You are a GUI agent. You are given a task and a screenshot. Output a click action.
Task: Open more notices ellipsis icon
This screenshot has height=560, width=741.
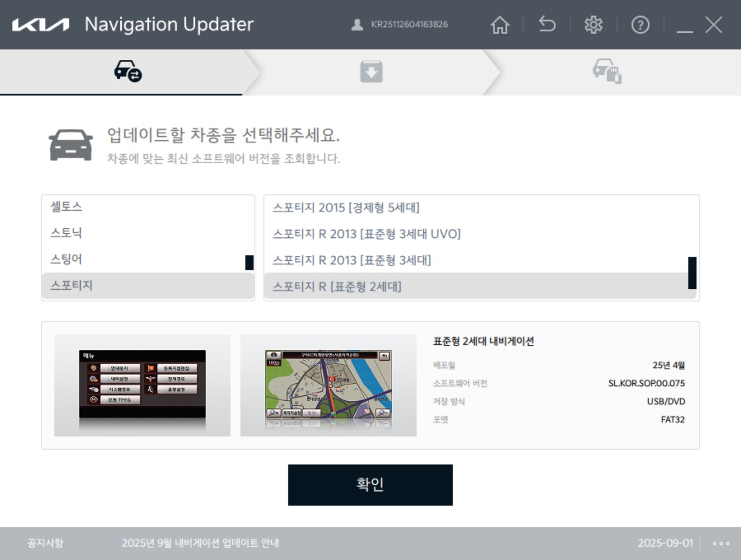721,544
